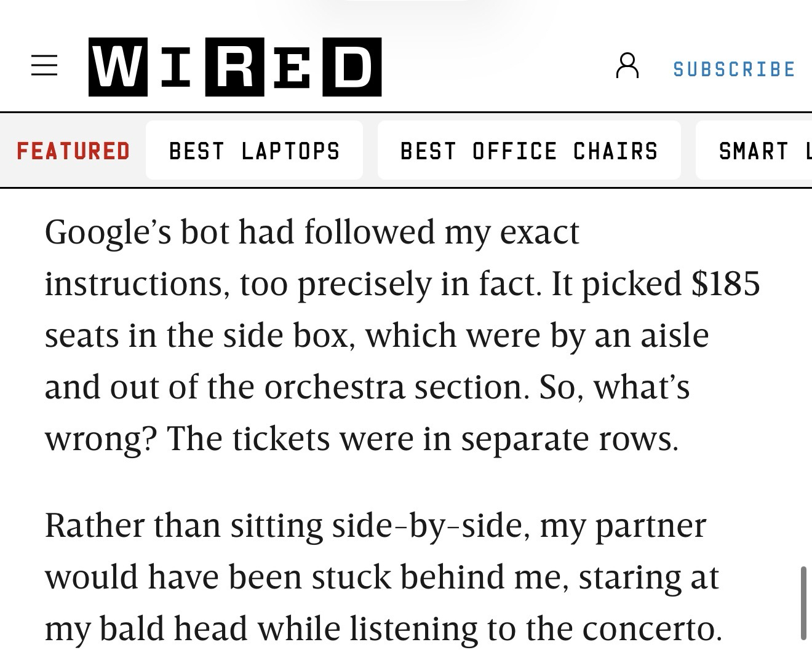Click the "D" block of the logo

click(x=352, y=67)
